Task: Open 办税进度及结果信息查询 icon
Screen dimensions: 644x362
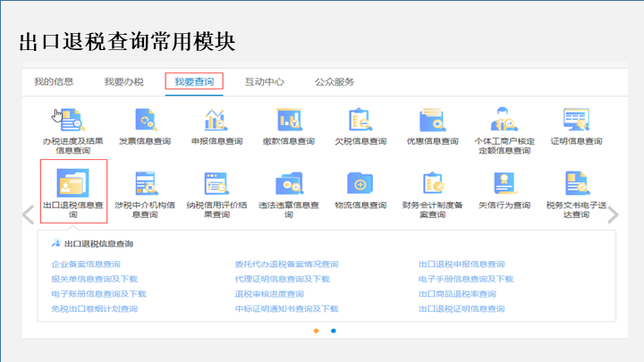Action: point(72,120)
